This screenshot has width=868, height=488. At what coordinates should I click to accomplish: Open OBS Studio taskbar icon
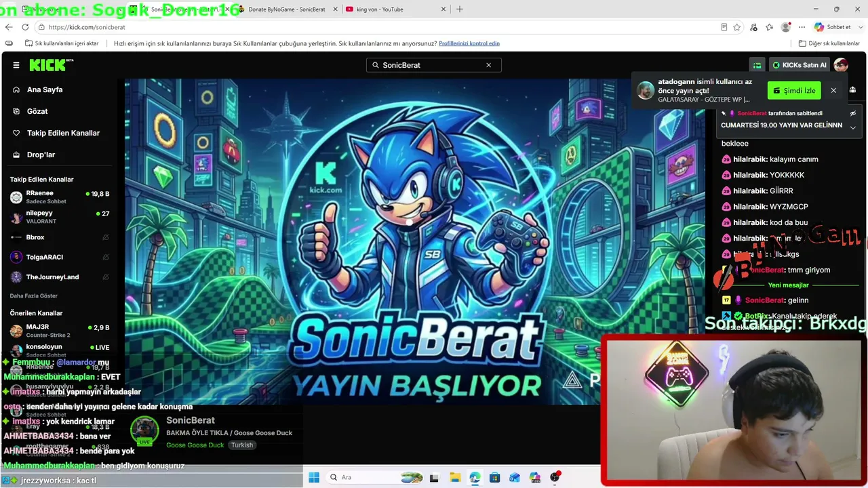pyautogui.click(x=555, y=477)
